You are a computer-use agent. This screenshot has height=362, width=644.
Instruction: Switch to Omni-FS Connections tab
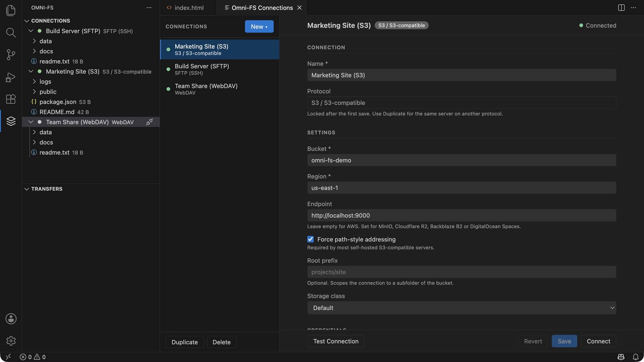[x=261, y=7]
